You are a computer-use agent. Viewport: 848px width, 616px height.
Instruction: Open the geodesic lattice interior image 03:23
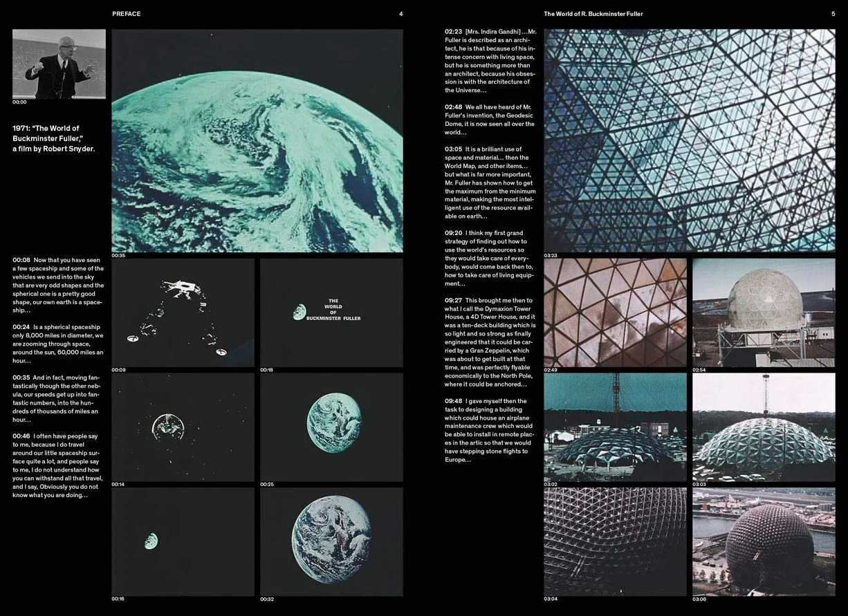690,140
